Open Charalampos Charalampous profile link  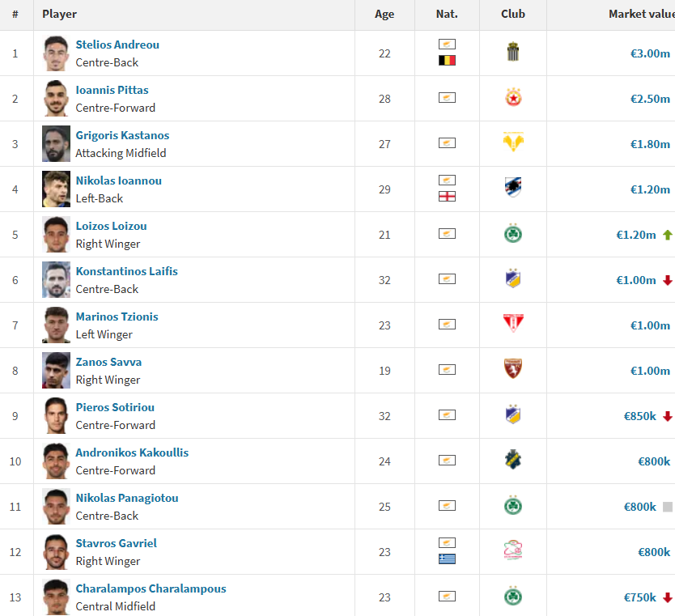[x=151, y=588]
